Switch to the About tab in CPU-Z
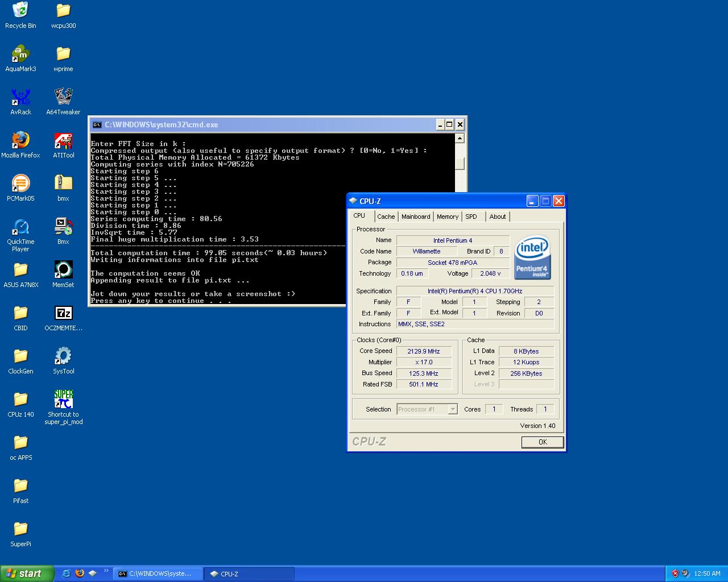Viewport: 728px width, 582px height. click(498, 217)
